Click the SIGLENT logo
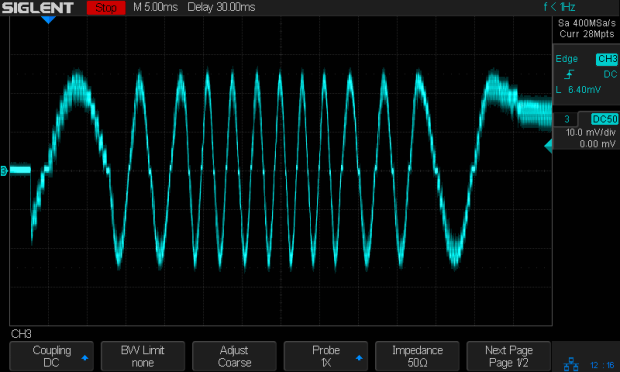Viewport: 620px width, 372px height. [x=38, y=8]
